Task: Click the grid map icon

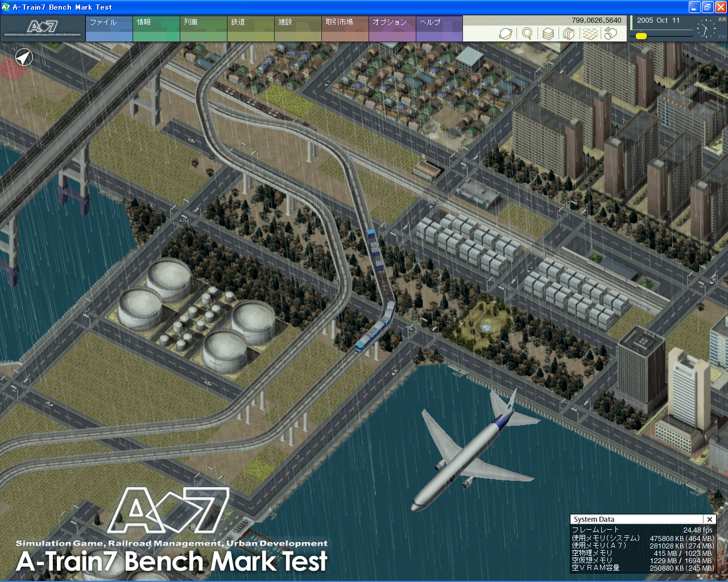Action: click(x=590, y=34)
